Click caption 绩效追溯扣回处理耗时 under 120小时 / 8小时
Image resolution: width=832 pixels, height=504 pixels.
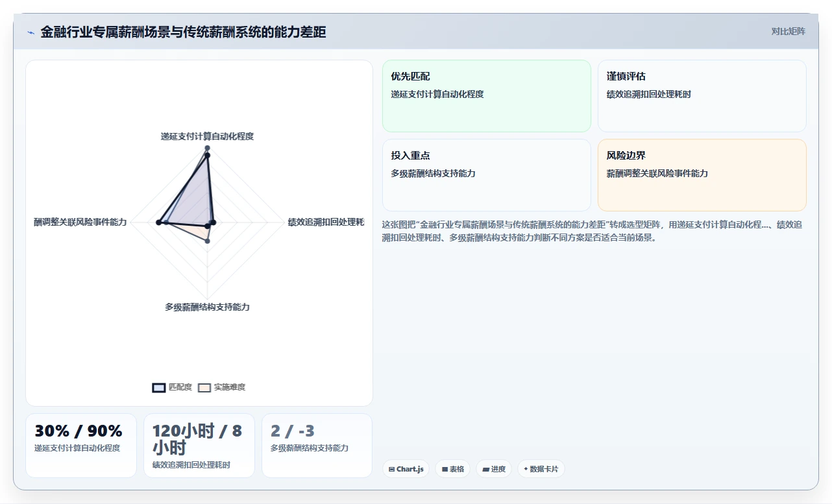tap(191, 464)
